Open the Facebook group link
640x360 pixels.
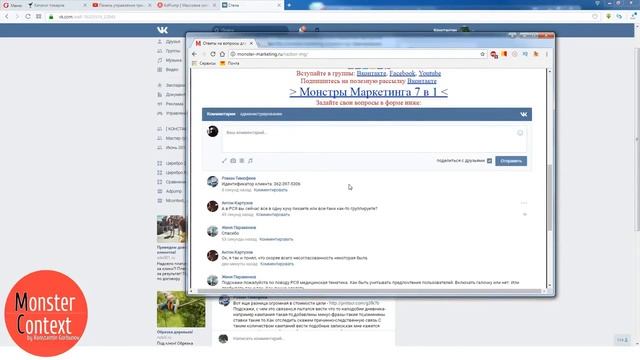coord(402,73)
